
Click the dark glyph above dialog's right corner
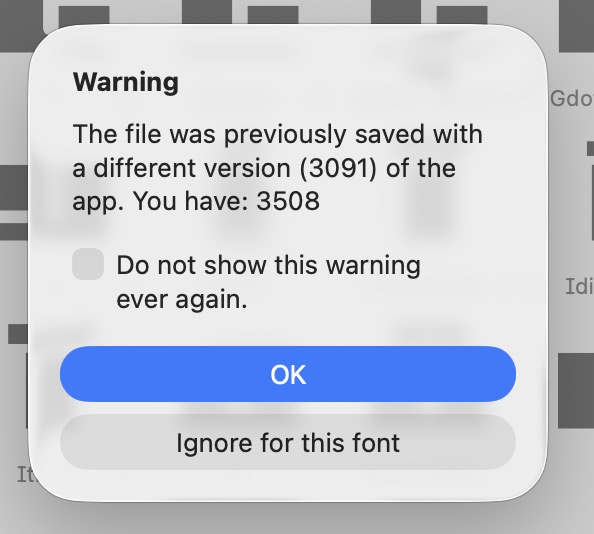[462, 16]
